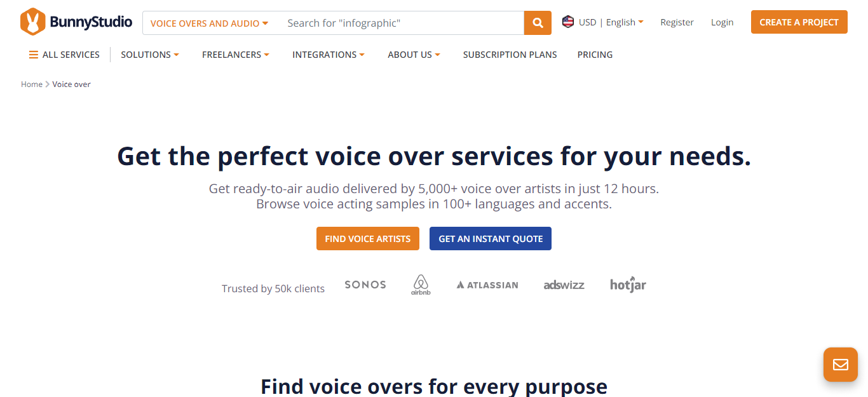
Task: Click Find Voice Artists button
Action: (x=368, y=239)
